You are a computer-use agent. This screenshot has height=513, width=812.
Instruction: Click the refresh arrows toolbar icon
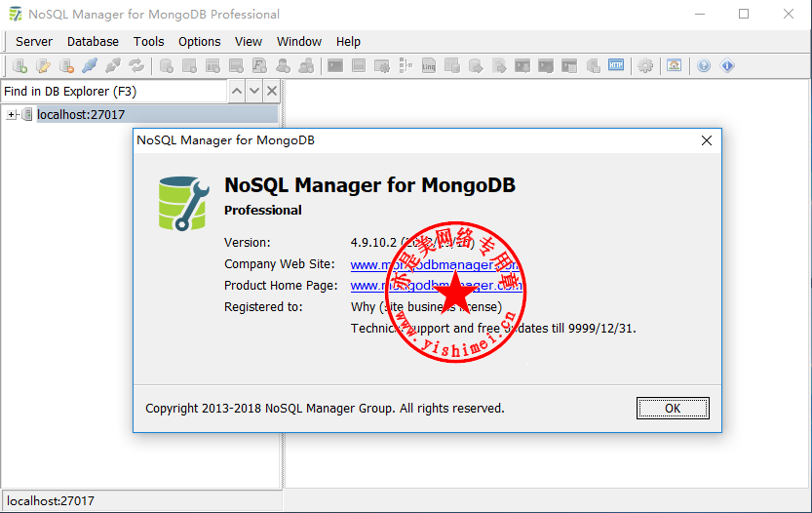[x=136, y=65]
